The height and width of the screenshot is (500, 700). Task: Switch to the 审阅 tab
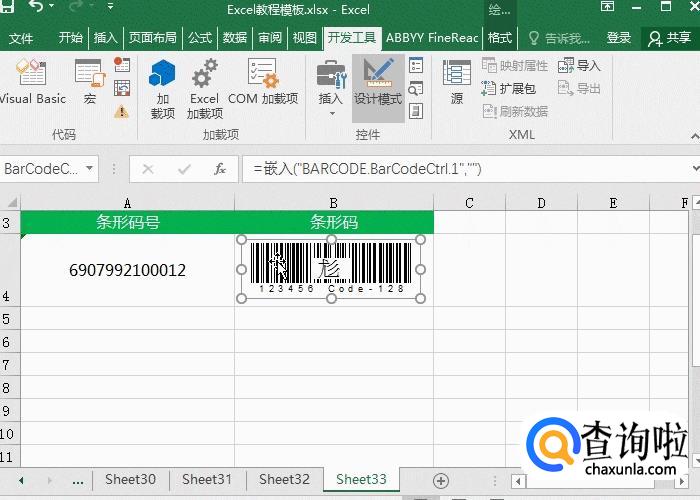click(270, 38)
